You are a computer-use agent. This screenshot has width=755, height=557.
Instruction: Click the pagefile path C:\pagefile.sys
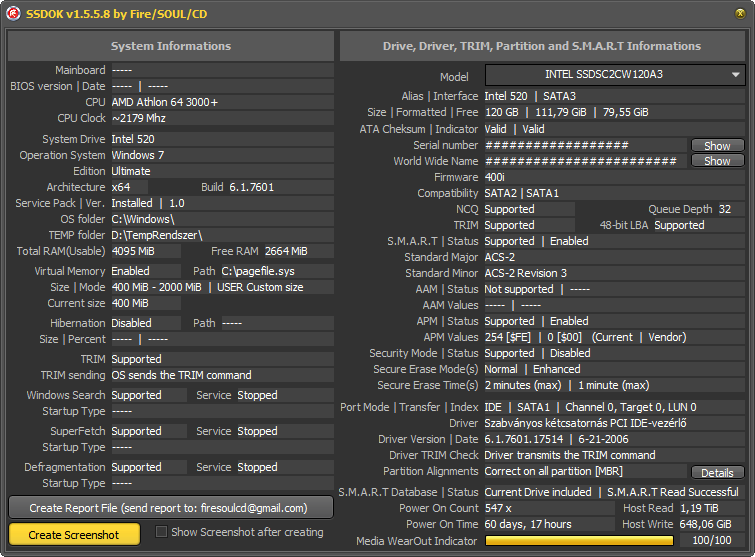click(x=258, y=271)
